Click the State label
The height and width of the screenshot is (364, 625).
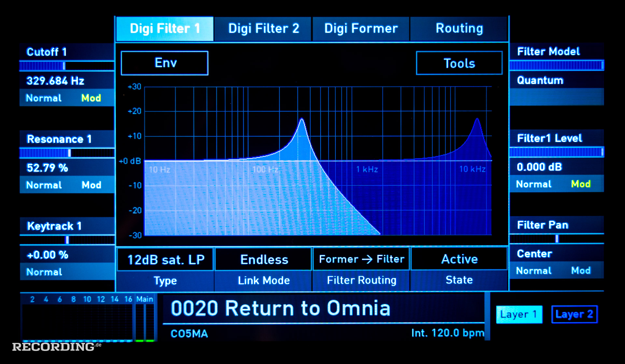click(x=459, y=280)
